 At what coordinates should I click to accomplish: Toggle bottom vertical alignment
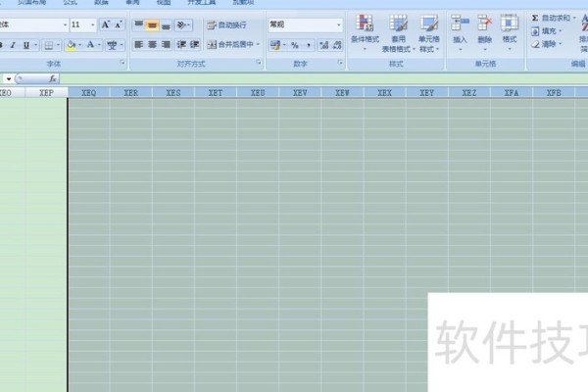[166, 24]
